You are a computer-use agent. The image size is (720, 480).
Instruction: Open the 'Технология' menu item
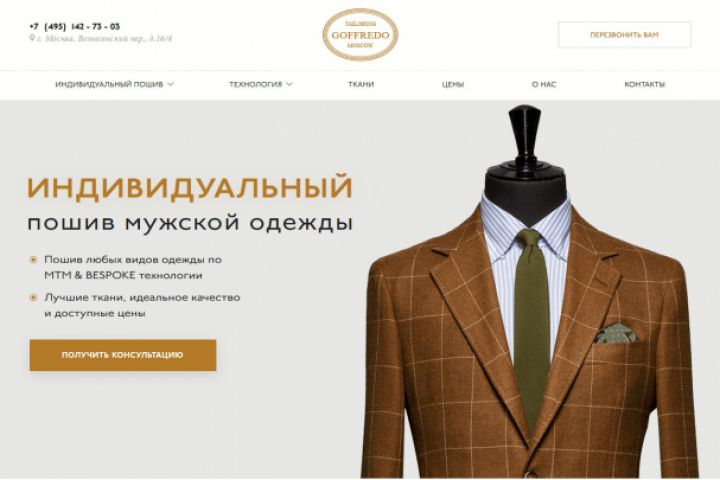point(255,84)
